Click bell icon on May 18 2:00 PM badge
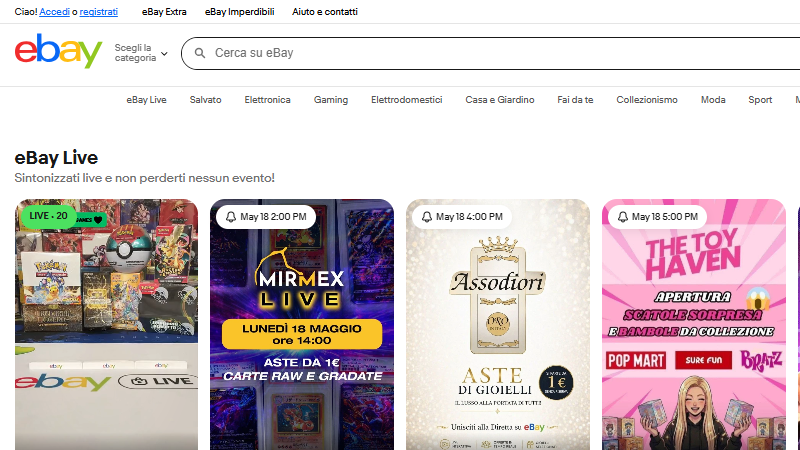Viewport: 800px width, 450px height. pos(231,217)
